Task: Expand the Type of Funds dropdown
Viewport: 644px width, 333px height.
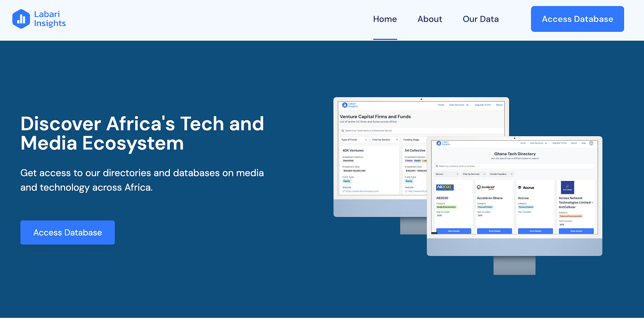Action: pyautogui.click(x=354, y=140)
